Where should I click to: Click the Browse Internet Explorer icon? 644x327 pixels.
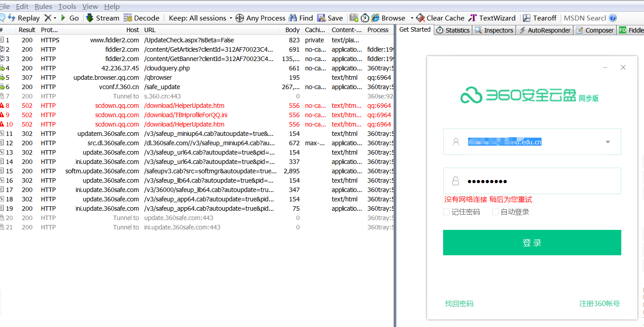click(x=375, y=18)
